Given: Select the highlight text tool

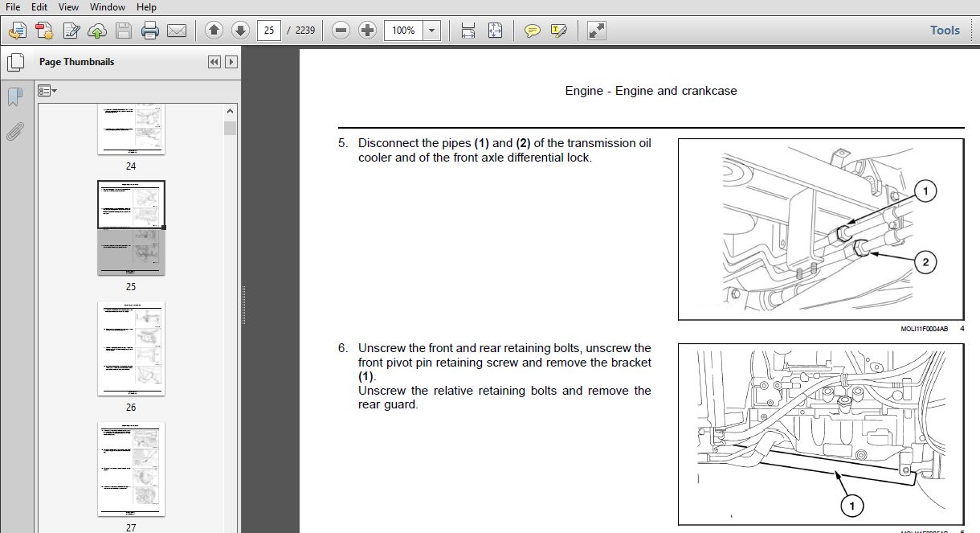Looking at the screenshot, I should click(x=559, y=31).
